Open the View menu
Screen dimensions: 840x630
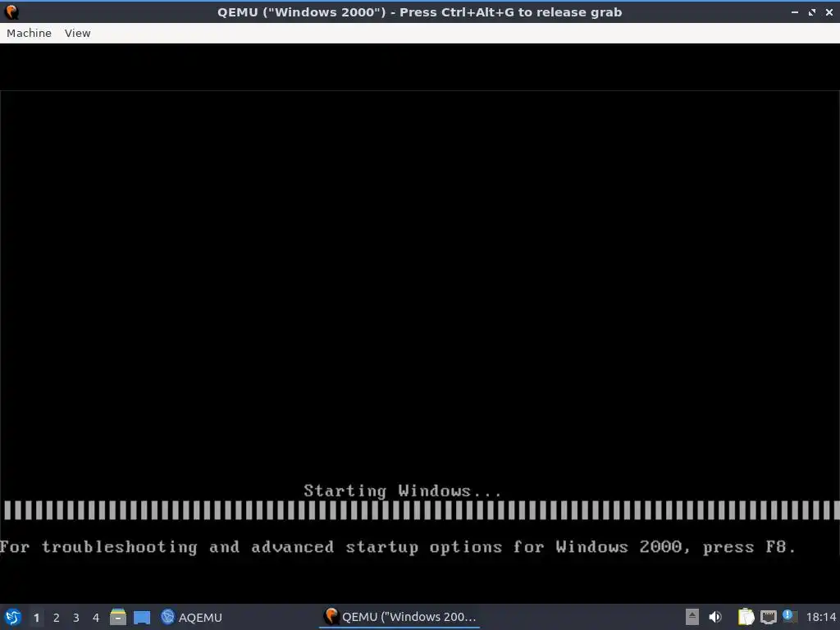click(x=78, y=33)
